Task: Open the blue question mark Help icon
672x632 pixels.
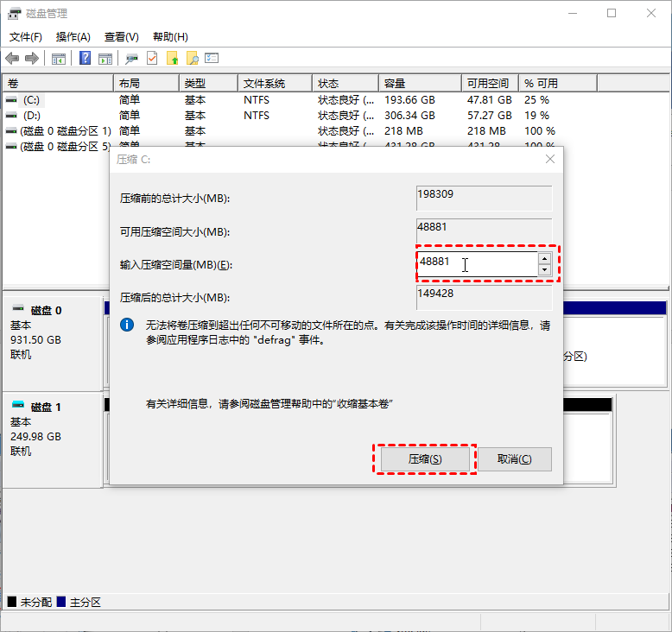Action: point(85,58)
